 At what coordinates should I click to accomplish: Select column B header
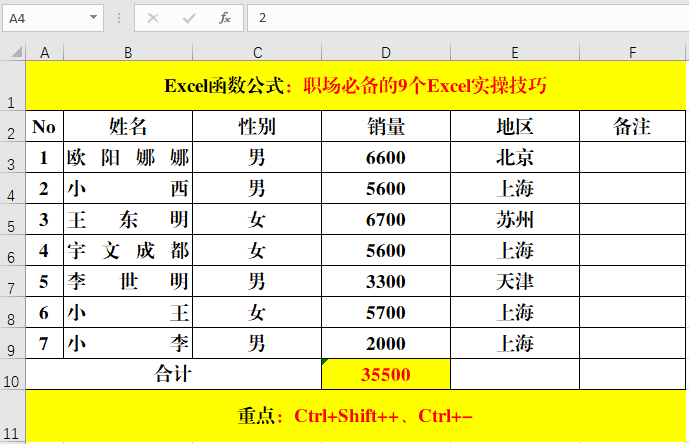point(128,52)
